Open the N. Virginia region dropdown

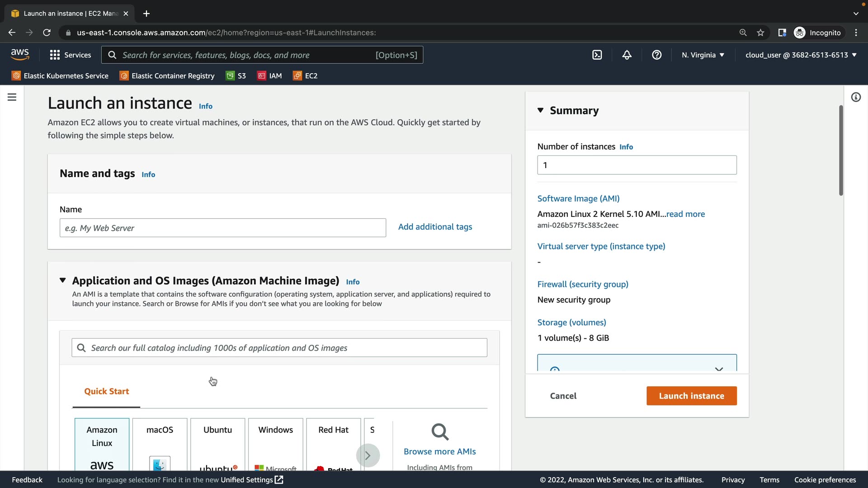(x=703, y=55)
